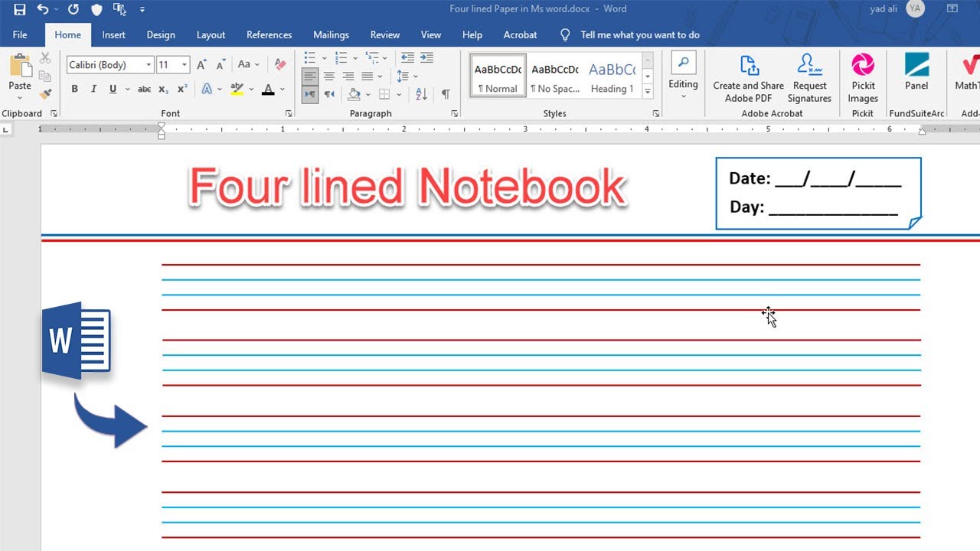Screen dimensions: 980x551
Task: Center align the paragraph
Action: pos(329,76)
